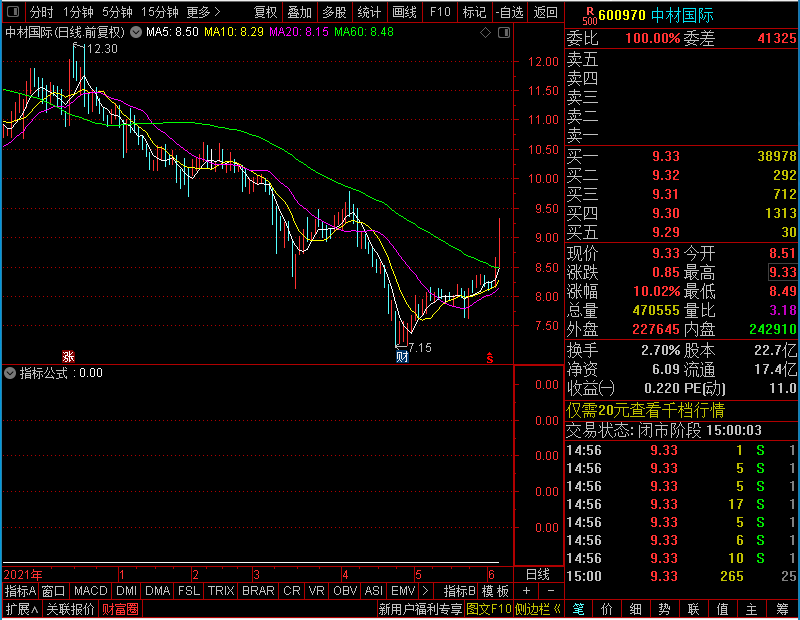Collapse the 侧边栏 sidebar
Screen dimensions: 800x620
538,609
